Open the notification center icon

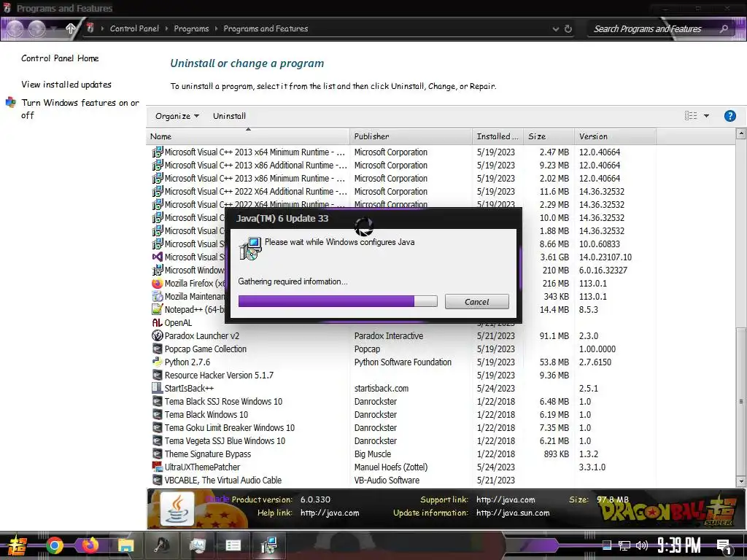tap(724, 546)
